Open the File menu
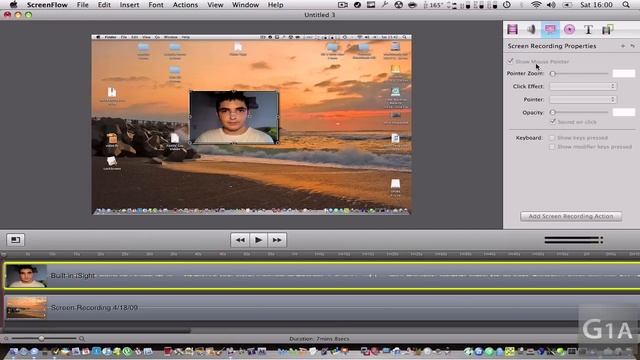 pyautogui.click(x=82, y=5)
